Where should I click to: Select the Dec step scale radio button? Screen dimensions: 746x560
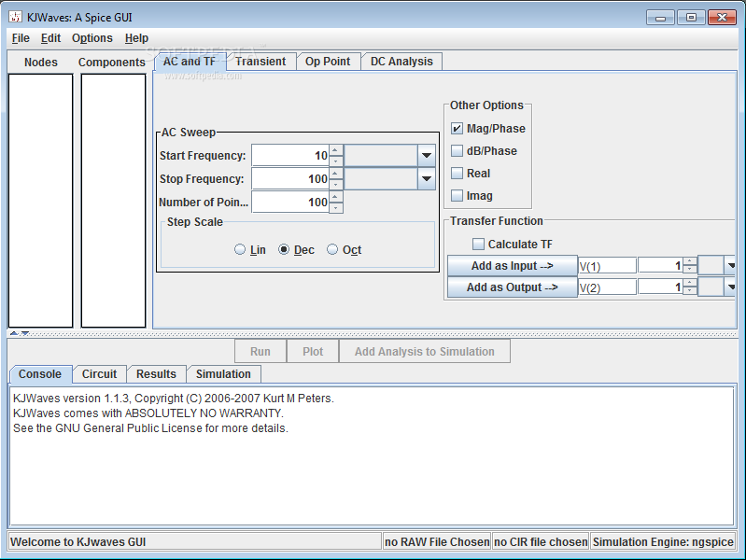(284, 249)
